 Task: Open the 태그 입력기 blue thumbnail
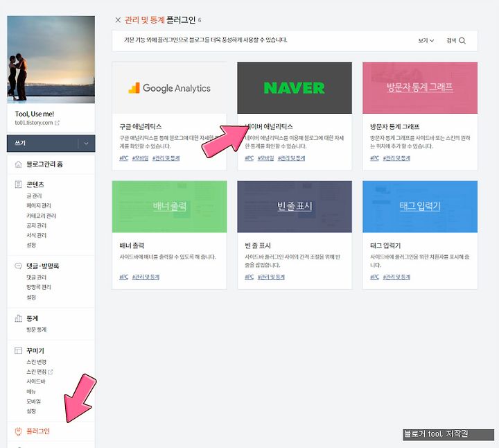(420, 207)
